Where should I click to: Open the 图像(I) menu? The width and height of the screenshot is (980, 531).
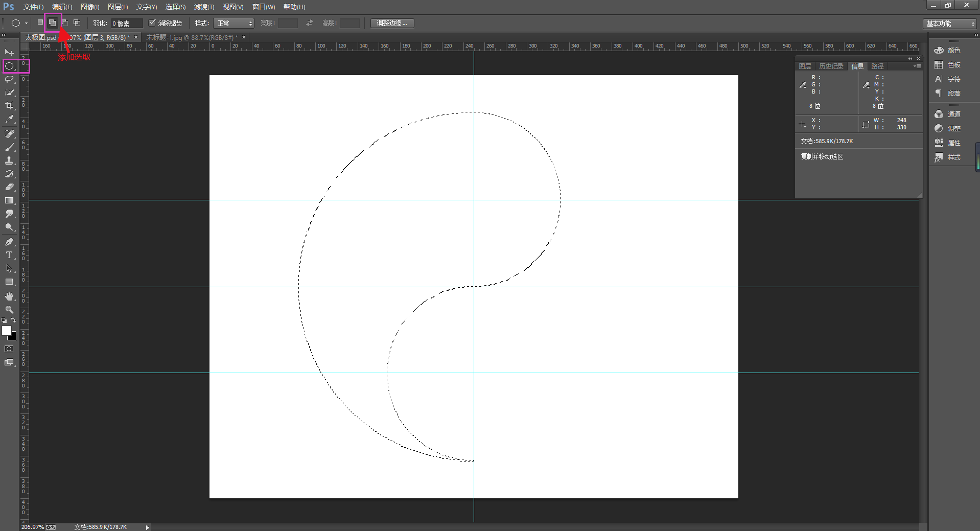pyautogui.click(x=90, y=7)
